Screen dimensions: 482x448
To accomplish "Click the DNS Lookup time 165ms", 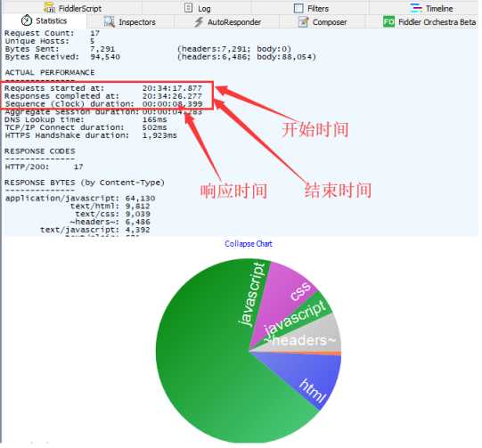I will pos(154,119).
